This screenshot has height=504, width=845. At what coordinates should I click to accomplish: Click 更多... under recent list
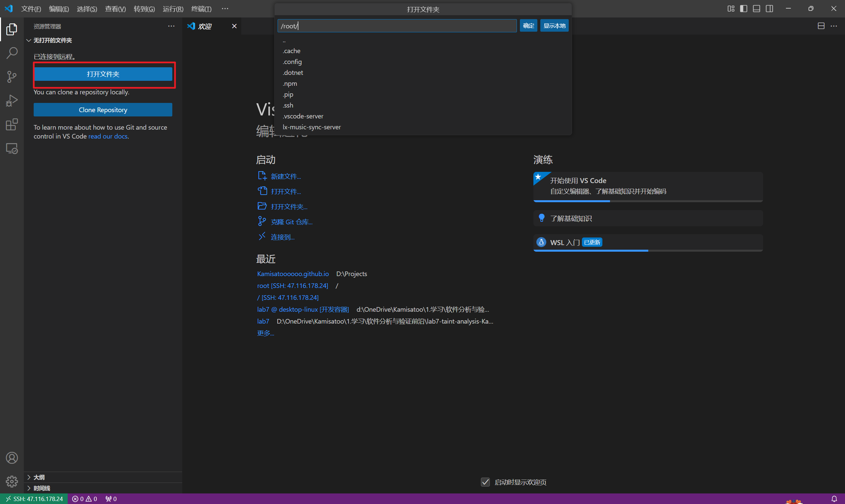(265, 333)
